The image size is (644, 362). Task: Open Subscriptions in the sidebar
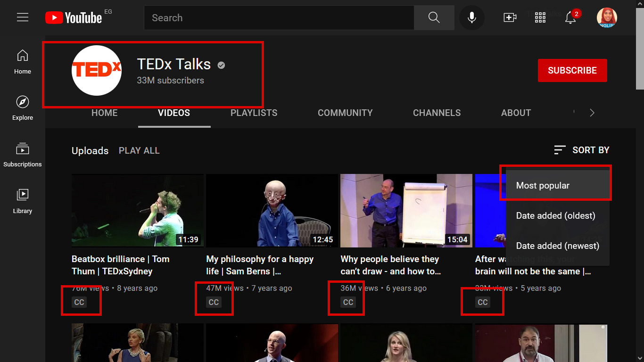pos(23,155)
